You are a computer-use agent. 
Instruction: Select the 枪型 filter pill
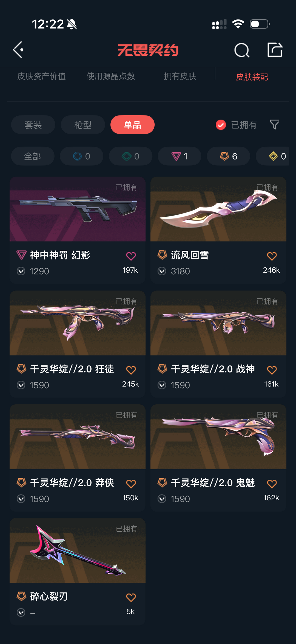[x=83, y=125]
